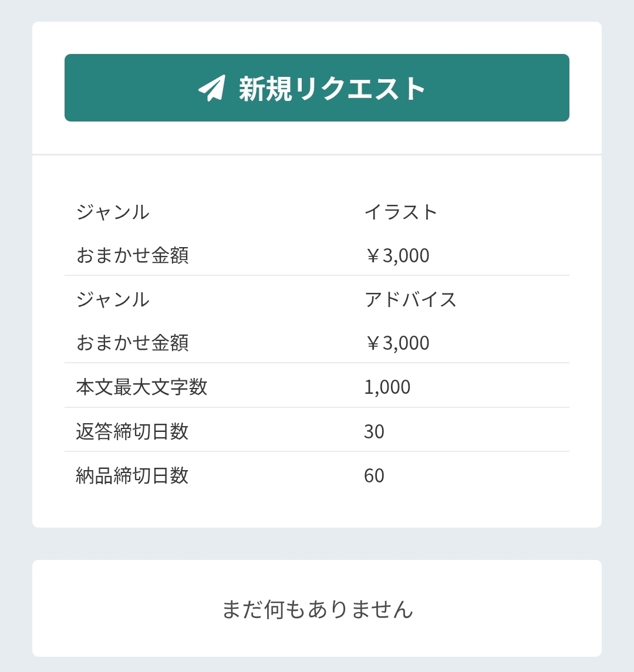Select the 1,000 character limit value
634x672 pixels.
(387, 387)
